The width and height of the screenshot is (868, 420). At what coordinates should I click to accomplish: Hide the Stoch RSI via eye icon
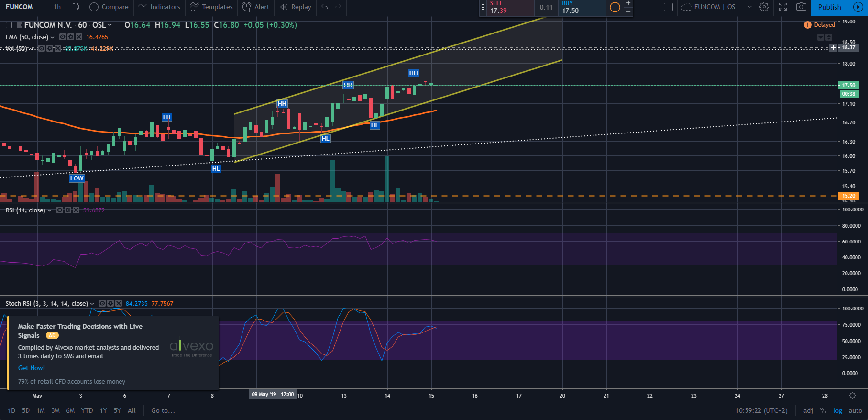point(102,303)
